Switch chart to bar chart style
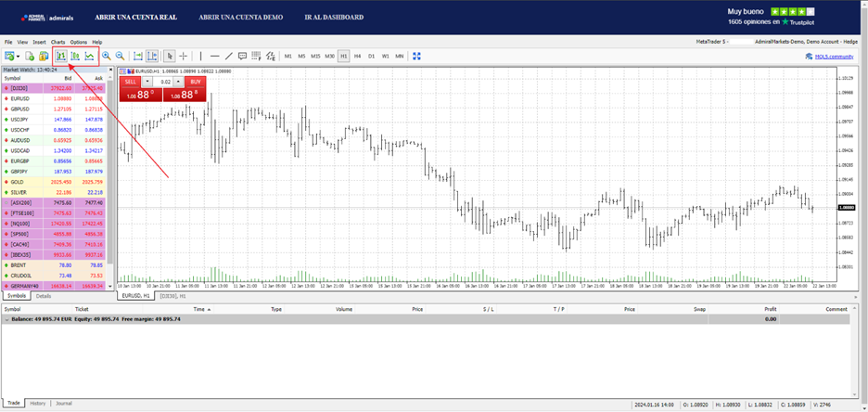This screenshot has height=412, width=868. tap(61, 56)
